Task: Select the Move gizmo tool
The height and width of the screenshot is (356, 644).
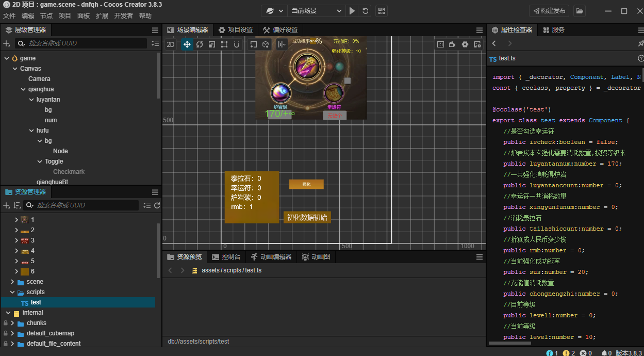Action: click(x=187, y=44)
